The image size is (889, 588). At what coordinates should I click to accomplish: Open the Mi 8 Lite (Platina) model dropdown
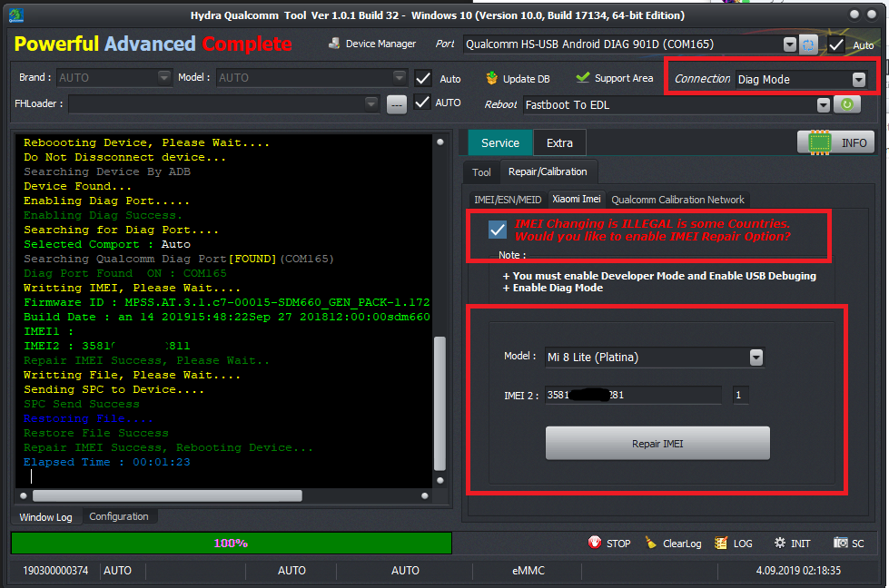pyautogui.click(x=756, y=357)
